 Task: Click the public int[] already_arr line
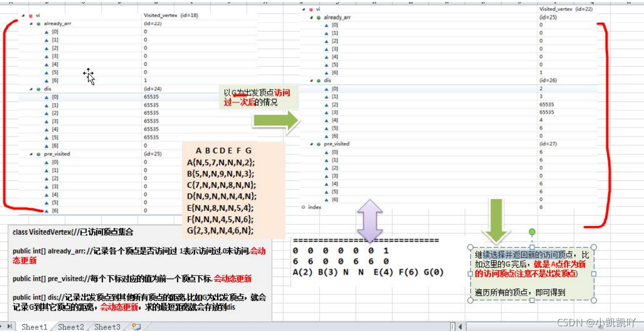click(x=139, y=255)
